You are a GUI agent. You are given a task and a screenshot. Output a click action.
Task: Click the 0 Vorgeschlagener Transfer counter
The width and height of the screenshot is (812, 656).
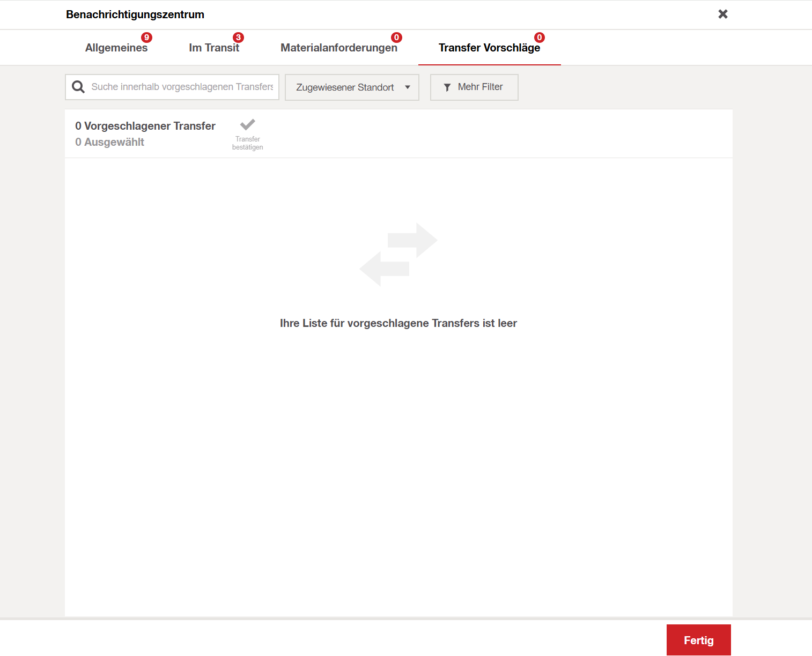tap(145, 126)
